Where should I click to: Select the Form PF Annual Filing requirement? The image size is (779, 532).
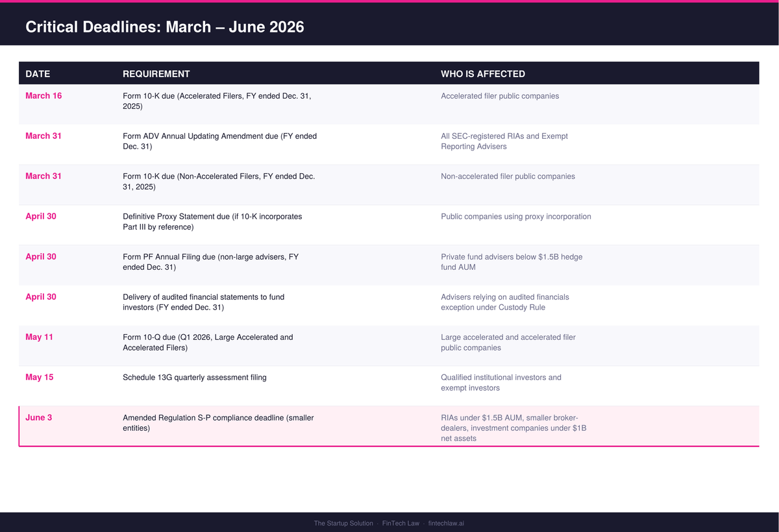tap(210, 261)
